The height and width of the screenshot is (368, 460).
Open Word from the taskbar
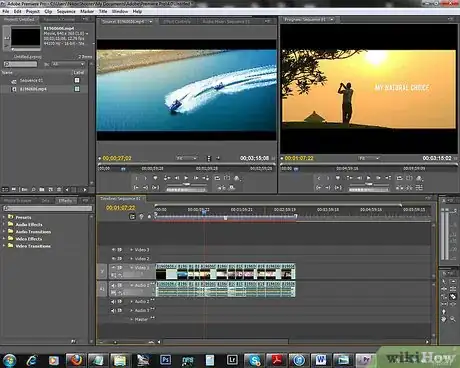321,360
